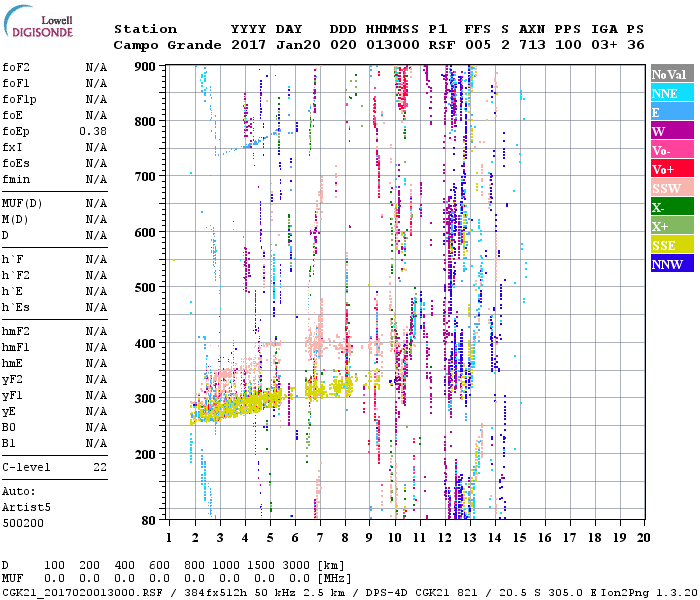Click the MUF(D) parameter label
700x600 pixels.
click(x=20, y=203)
